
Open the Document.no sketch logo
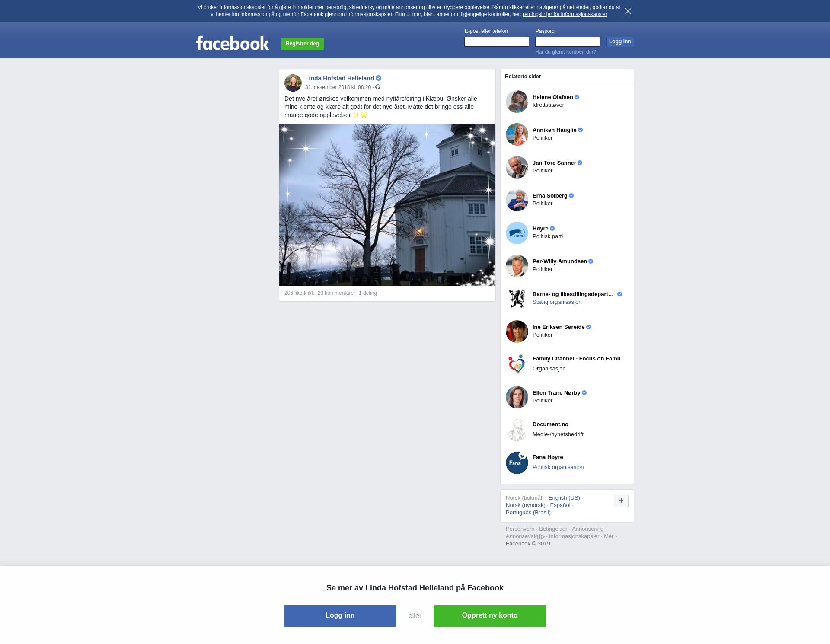(517, 430)
